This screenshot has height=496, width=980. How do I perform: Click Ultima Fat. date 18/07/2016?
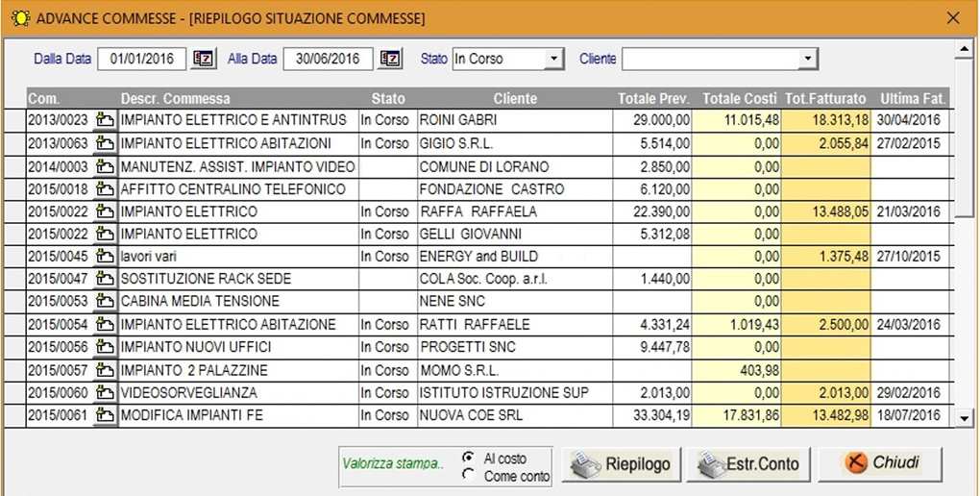[911, 415]
